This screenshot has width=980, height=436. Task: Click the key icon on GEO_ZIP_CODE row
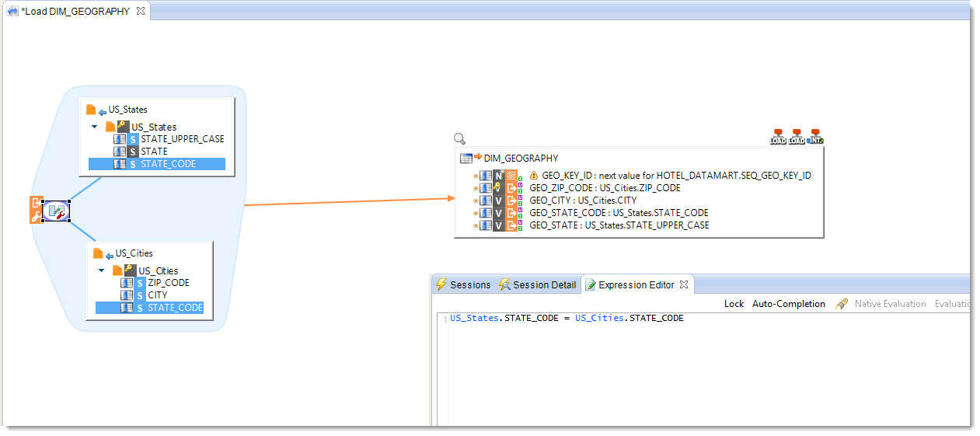(498, 188)
